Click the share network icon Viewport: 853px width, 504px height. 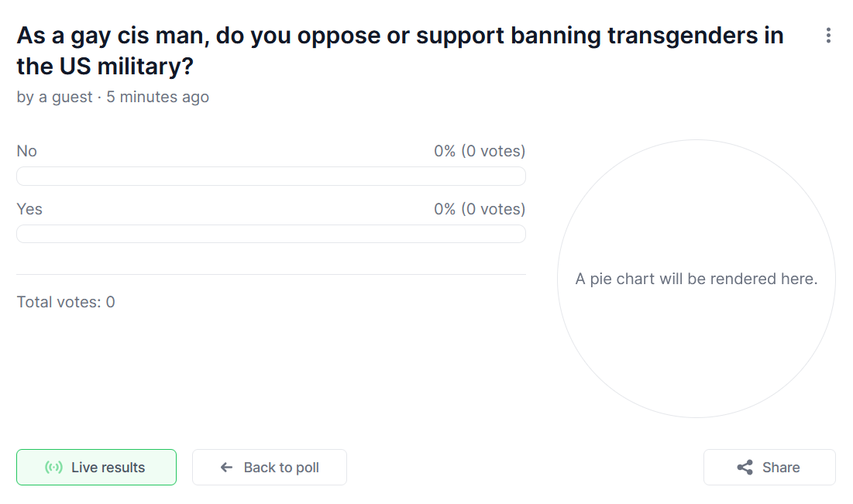[745, 468]
